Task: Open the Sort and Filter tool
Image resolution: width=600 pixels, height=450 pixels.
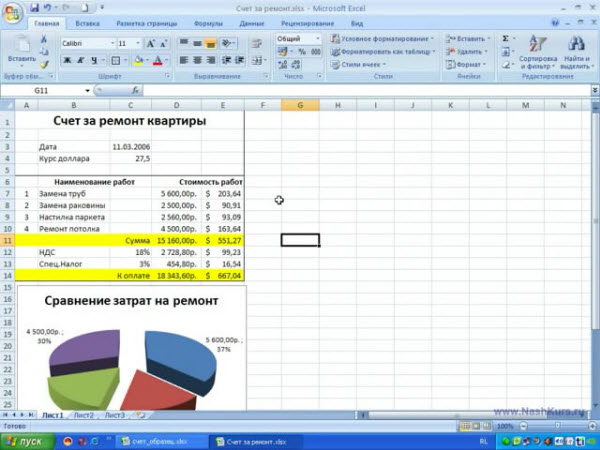Action: (538, 52)
